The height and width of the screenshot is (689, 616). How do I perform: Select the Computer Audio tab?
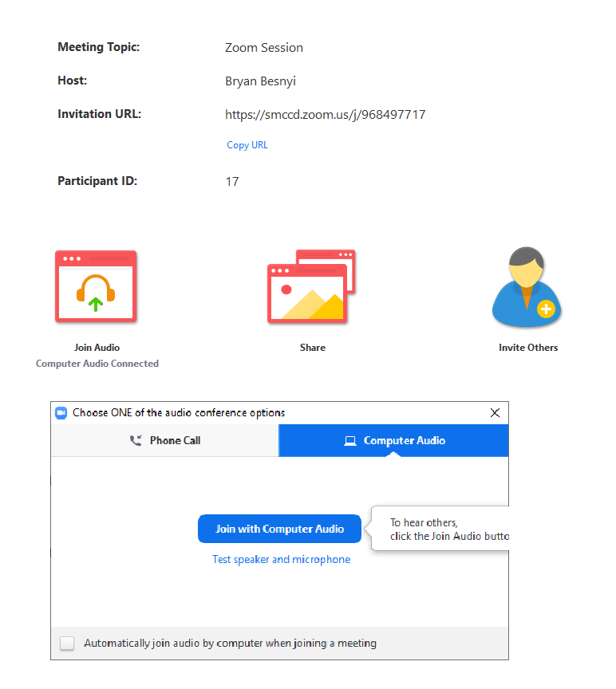click(393, 440)
